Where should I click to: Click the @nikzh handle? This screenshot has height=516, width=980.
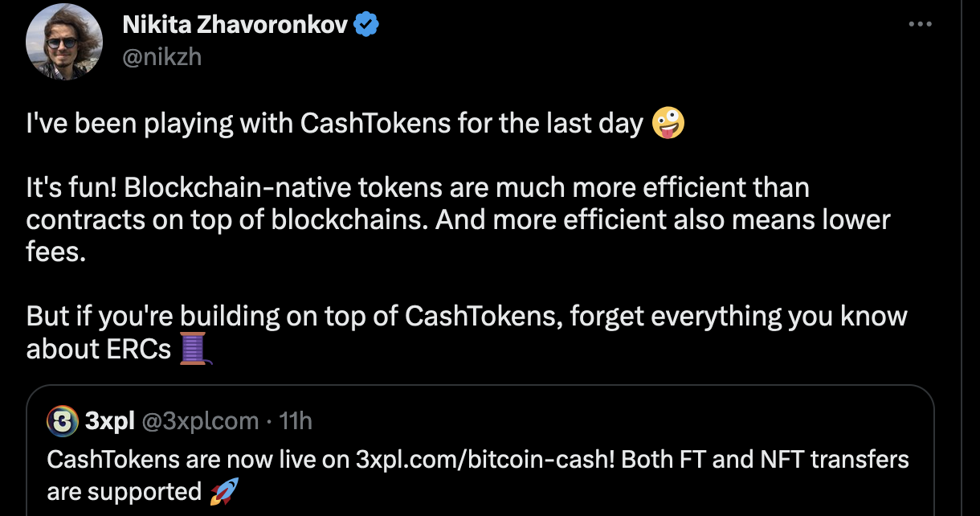coord(161,57)
